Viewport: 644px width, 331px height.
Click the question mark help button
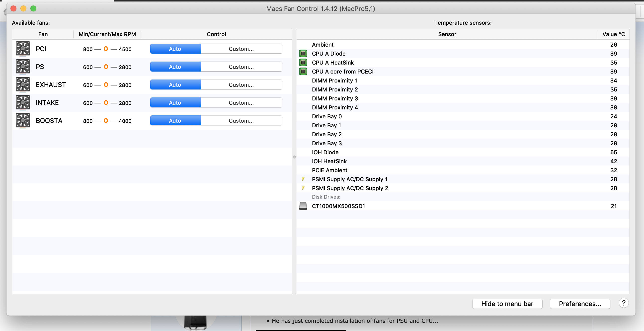(624, 303)
